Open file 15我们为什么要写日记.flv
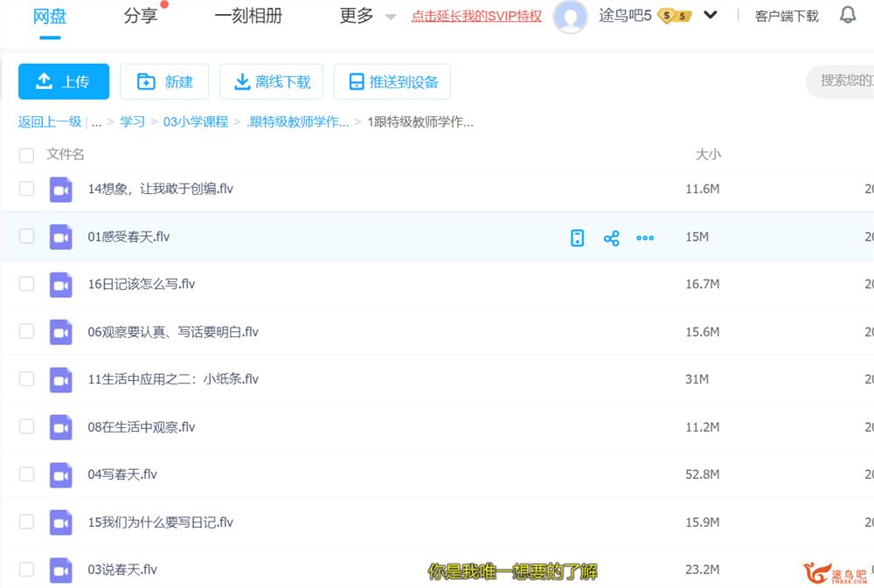The width and height of the screenshot is (874, 588). 161,522
